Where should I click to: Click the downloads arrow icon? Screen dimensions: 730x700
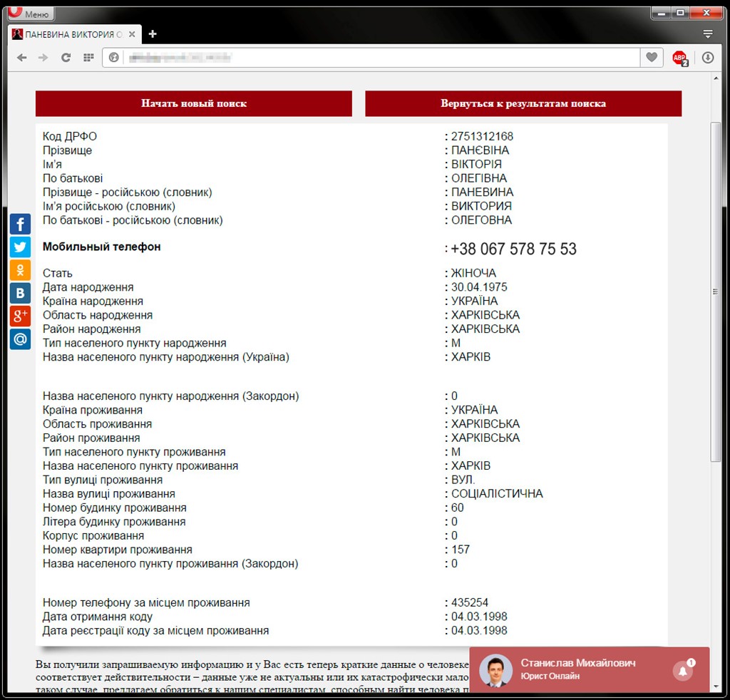pyautogui.click(x=707, y=58)
